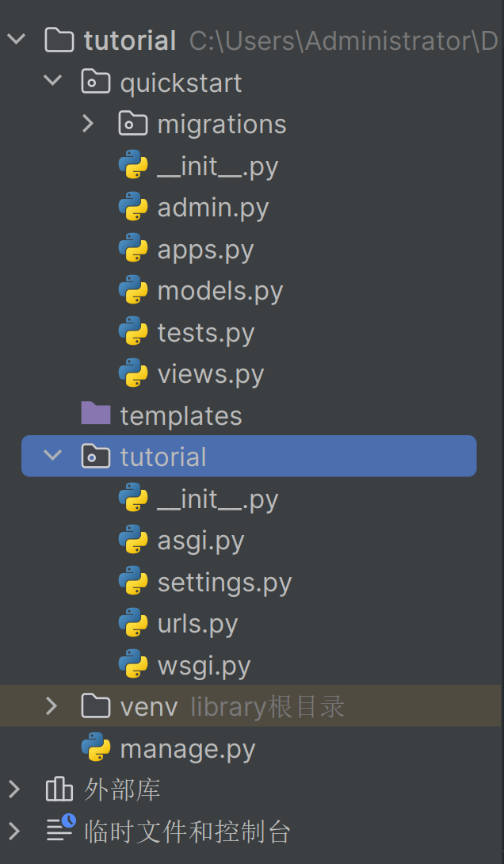
Task: Click the migrations package folder icon
Action: [x=132, y=124]
